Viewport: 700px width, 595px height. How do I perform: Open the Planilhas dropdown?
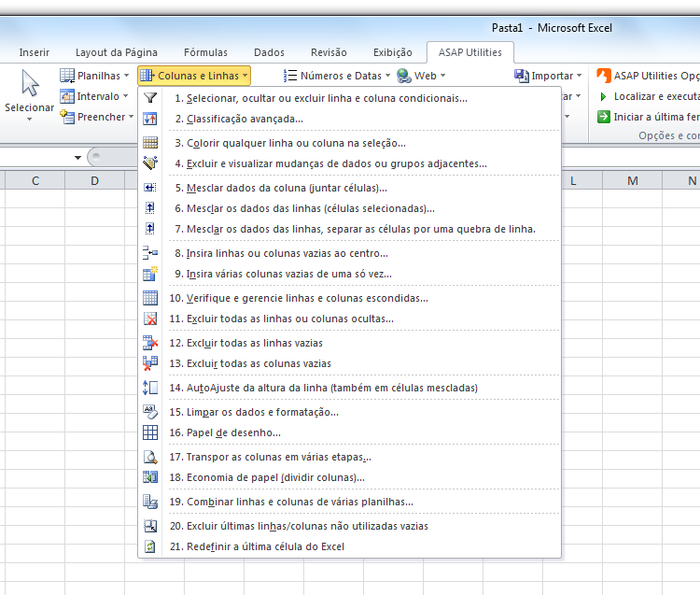click(94, 76)
